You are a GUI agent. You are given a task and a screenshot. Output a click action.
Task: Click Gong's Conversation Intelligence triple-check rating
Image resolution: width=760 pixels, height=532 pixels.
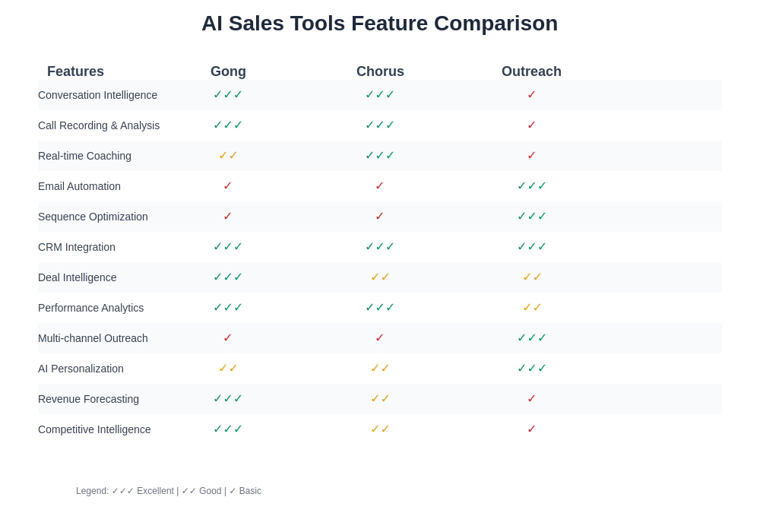(228, 95)
